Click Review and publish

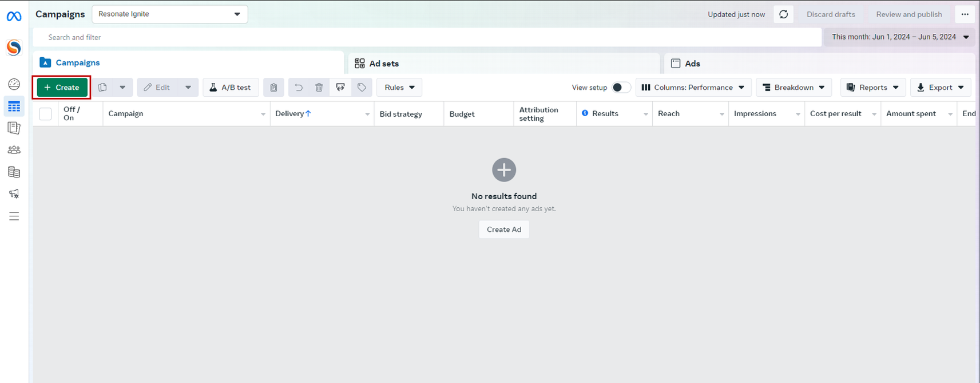coord(909,14)
